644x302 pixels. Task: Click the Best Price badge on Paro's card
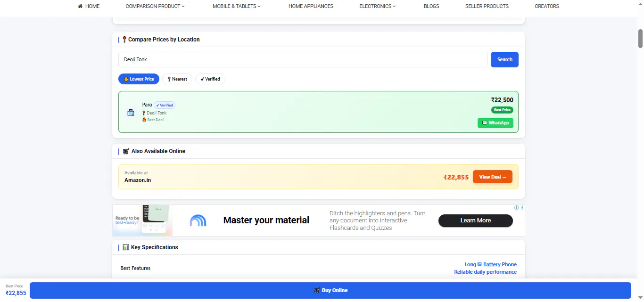tap(502, 110)
